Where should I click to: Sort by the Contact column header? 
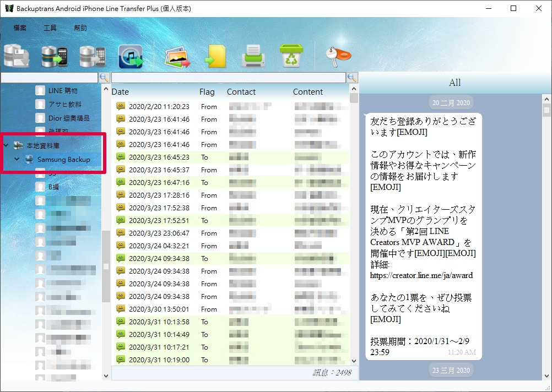click(241, 92)
